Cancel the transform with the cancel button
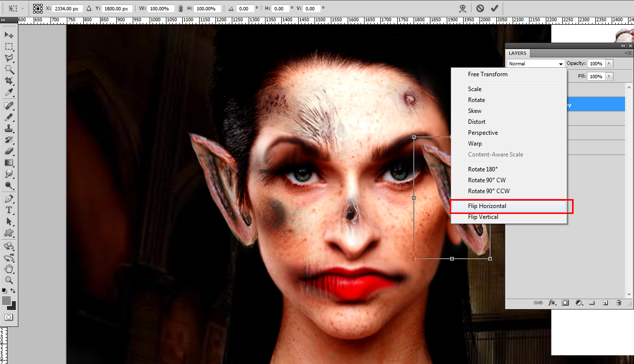Viewport: 634px width, 364px height. (480, 8)
